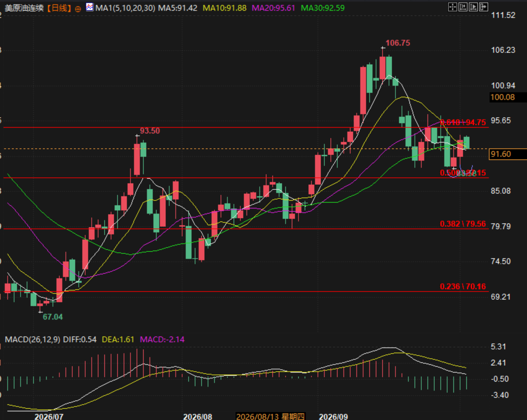
Task: Click the panel export arrow icon
Action: click(x=483, y=7)
